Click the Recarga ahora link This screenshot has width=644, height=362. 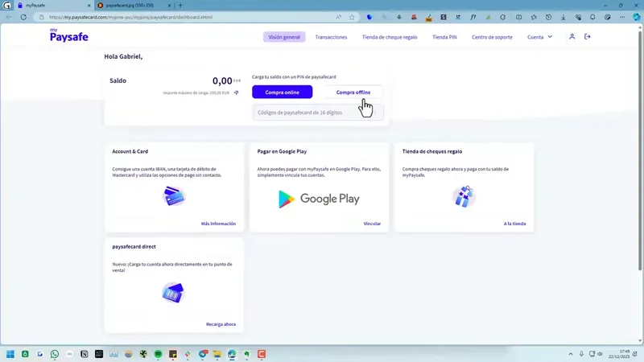[x=221, y=324]
